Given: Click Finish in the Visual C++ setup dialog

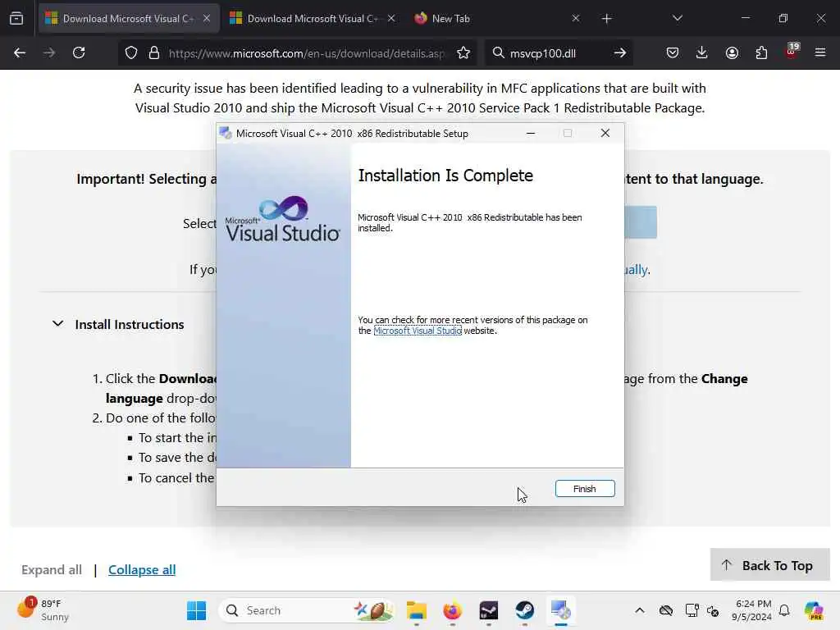Looking at the screenshot, I should coord(584,489).
